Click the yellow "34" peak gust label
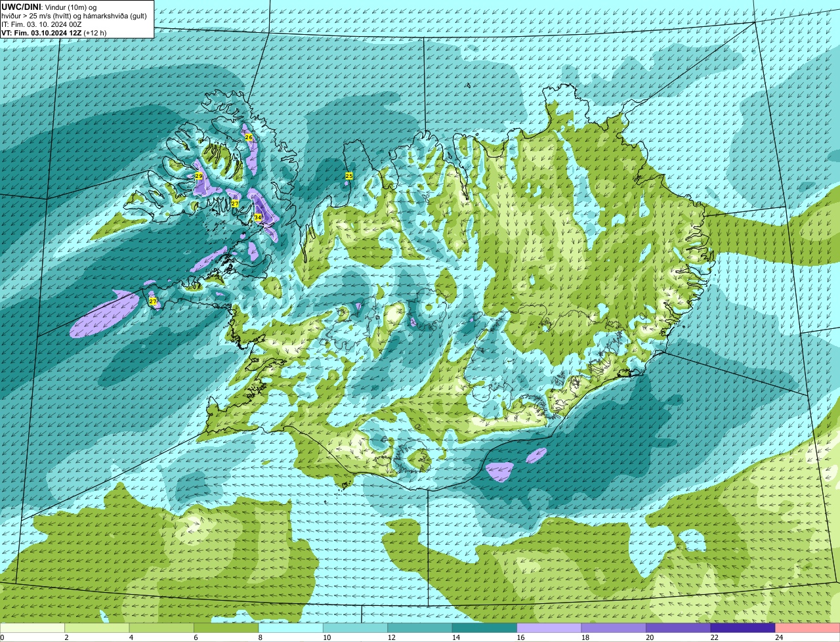Viewport: 840px width, 642px height. (258, 217)
